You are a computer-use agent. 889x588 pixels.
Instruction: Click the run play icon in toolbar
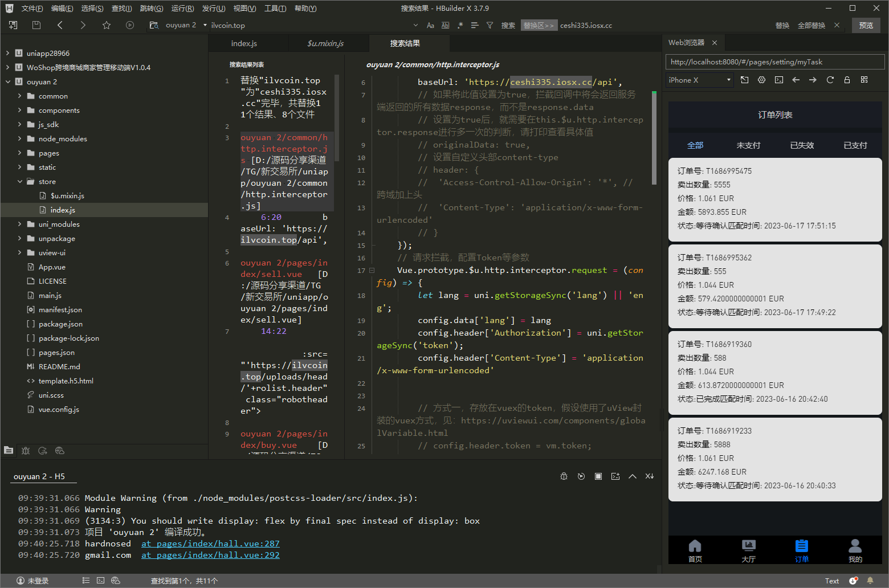[x=130, y=25]
